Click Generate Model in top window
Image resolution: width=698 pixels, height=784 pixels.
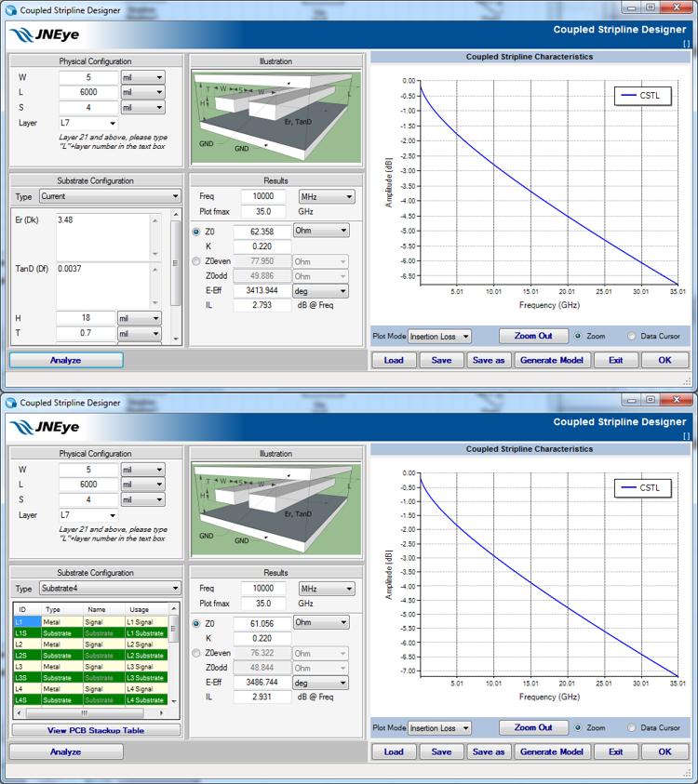(x=552, y=360)
